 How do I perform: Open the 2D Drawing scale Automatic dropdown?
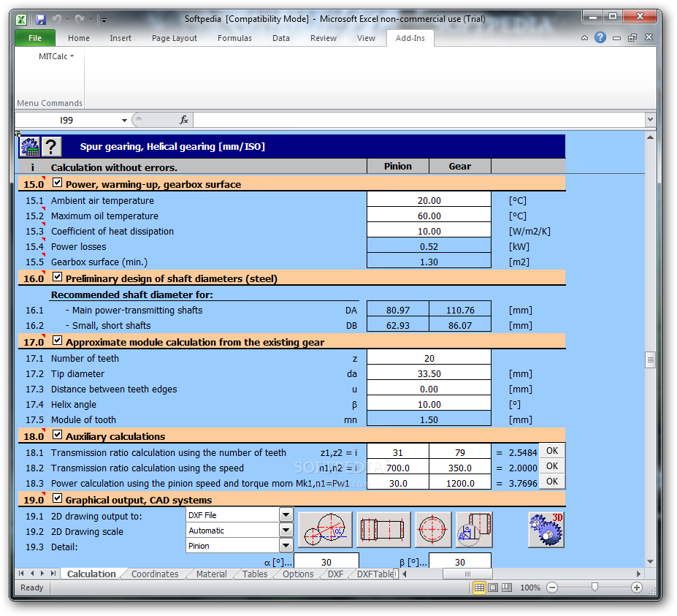coord(286,530)
